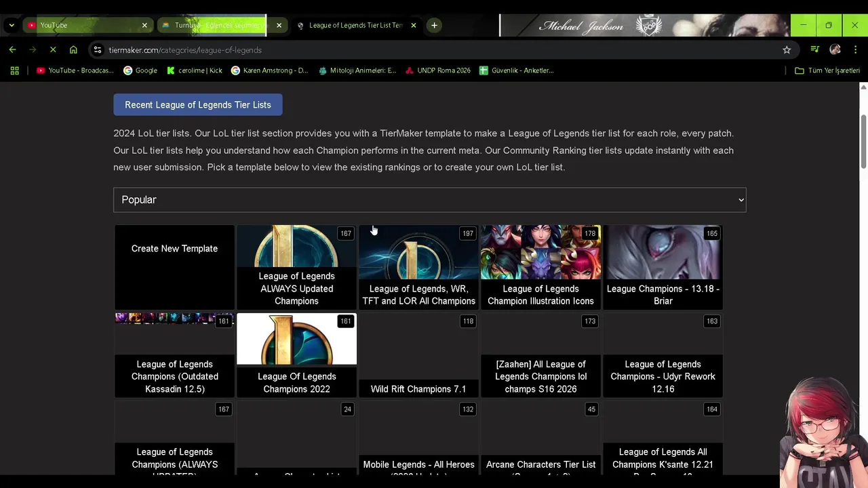Screen dimensions: 868x488
Task: Open Mobile Legends - All Heroes template
Action: coord(418,439)
